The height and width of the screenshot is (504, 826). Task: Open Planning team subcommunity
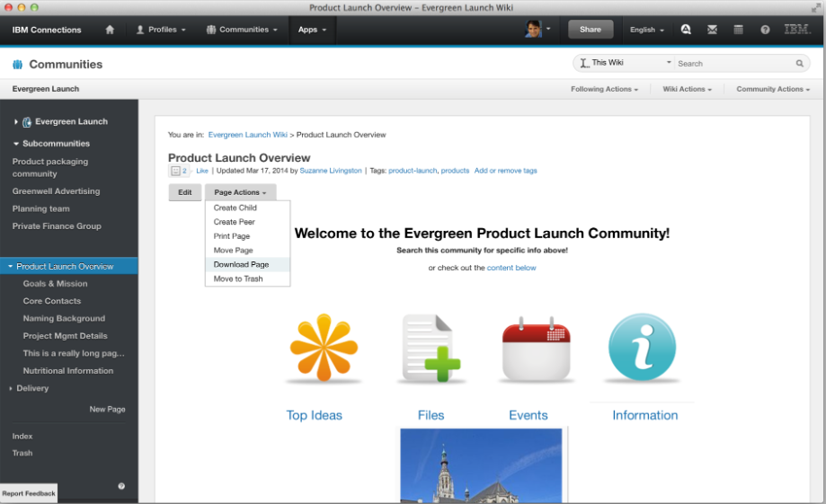point(41,208)
